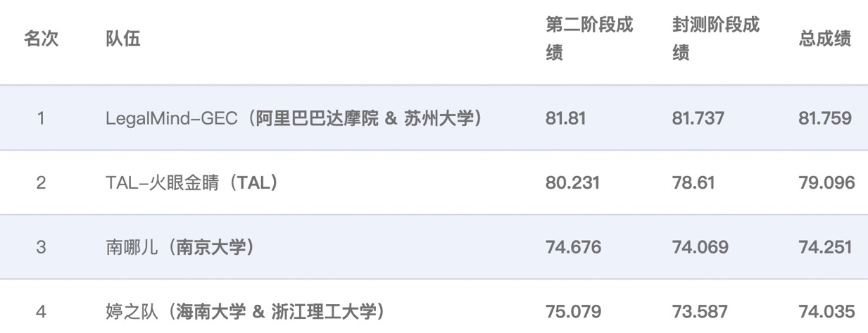Click the total score 81.759
This screenshot has height=333, width=868.
click(x=824, y=118)
